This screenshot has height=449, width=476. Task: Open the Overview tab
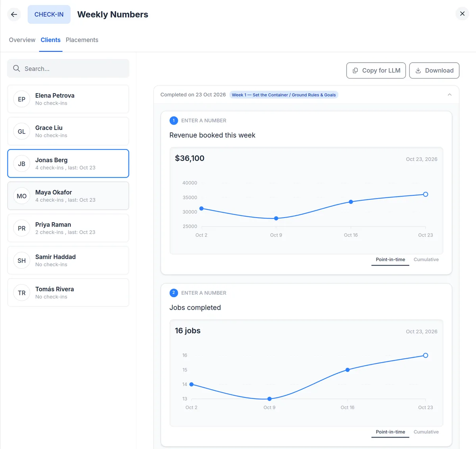point(22,40)
